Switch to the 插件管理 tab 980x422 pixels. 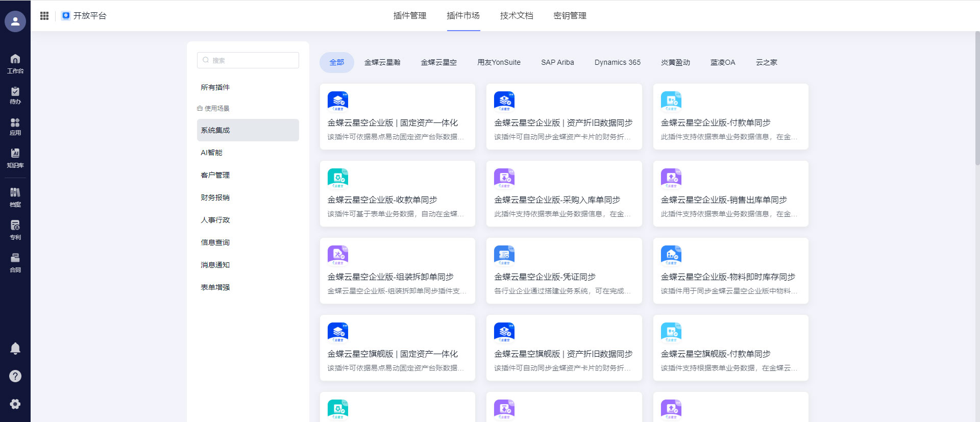pyautogui.click(x=409, y=16)
